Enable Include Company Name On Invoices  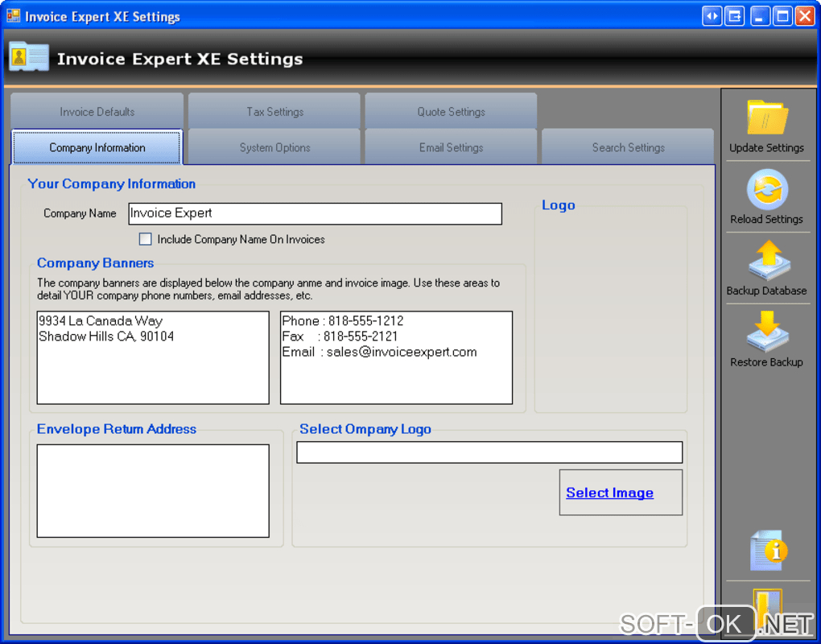(145, 239)
